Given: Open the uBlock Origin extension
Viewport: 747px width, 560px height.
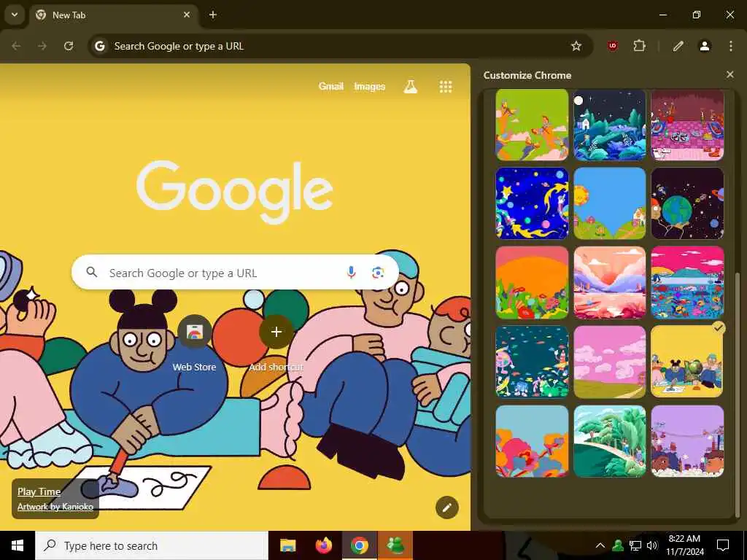Looking at the screenshot, I should (613, 46).
